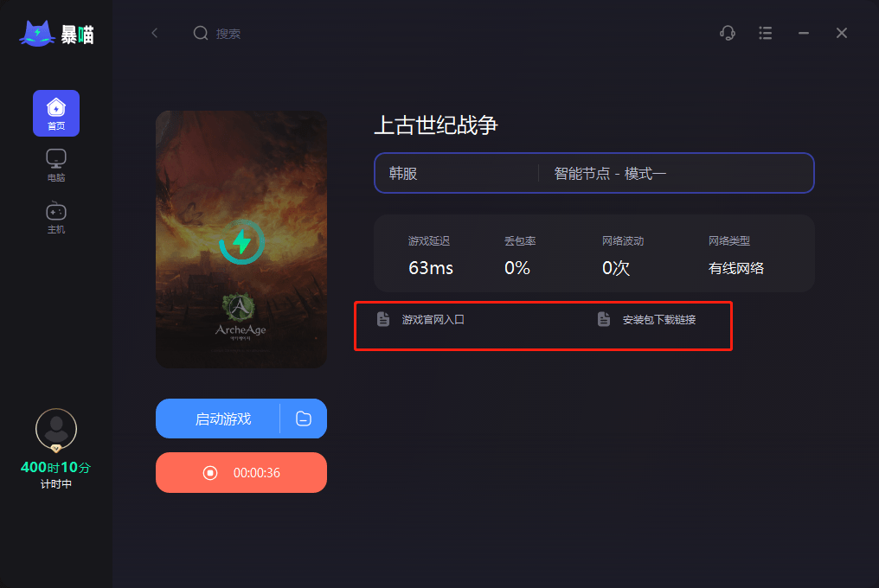The height and width of the screenshot is (588, 879).
Task: Open customer support headset icon
Action: point(728,33)
